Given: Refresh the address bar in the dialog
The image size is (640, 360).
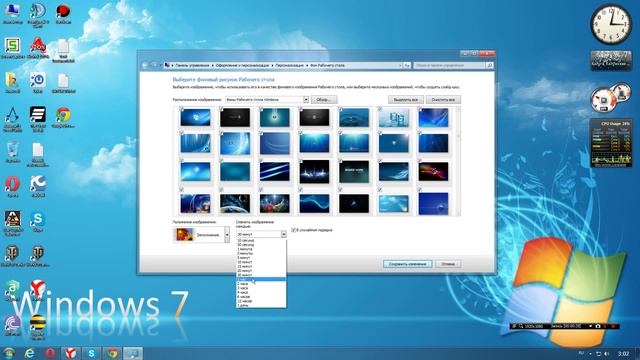Looking at the screenshot, I should pos(407,65).
